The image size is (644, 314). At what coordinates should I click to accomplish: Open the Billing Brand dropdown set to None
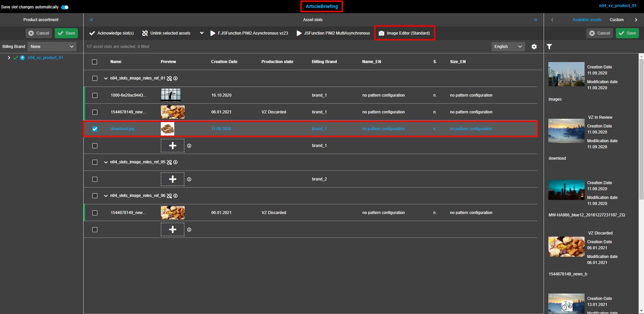pos(52,46)
